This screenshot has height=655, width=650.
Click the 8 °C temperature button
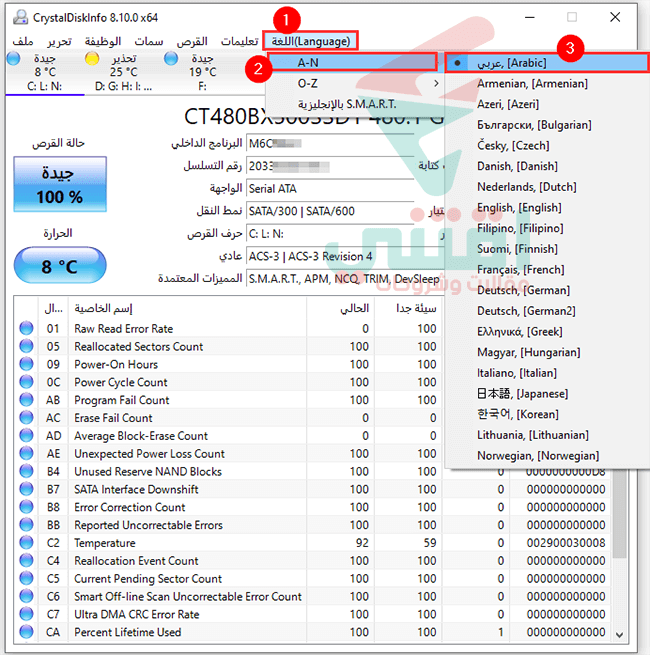click(x=60, y=266)
